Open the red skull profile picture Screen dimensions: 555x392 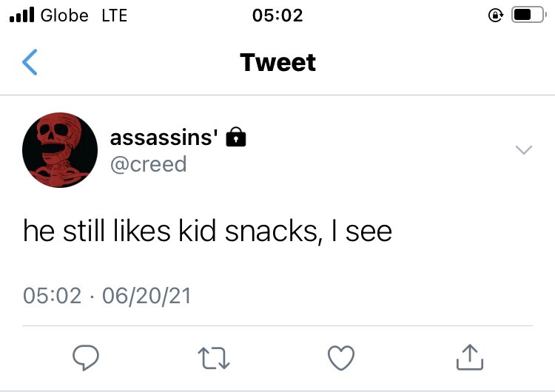click(x=60, y=150)
